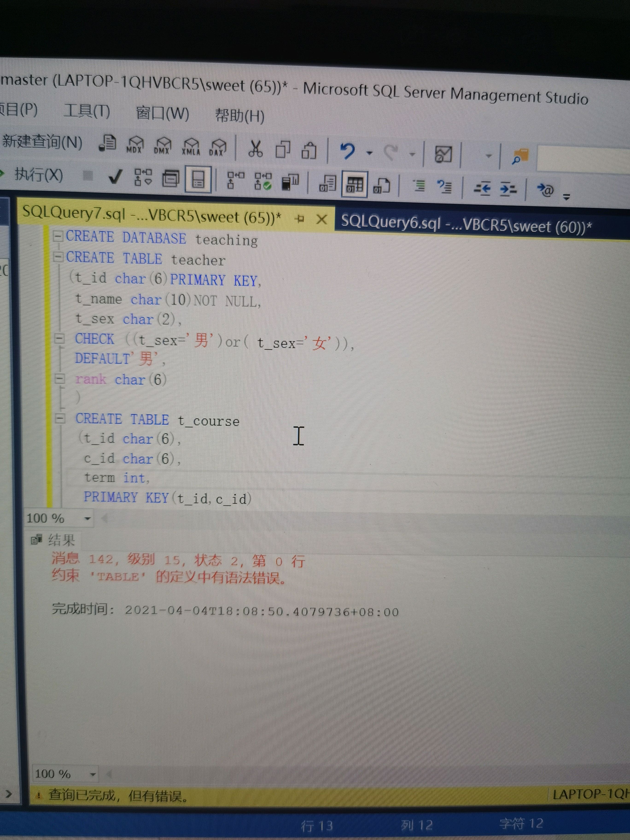The width and height of the screenshot is (630, 840).
Task: Click the Copy icon in toolbar
Action: point(283,150)
